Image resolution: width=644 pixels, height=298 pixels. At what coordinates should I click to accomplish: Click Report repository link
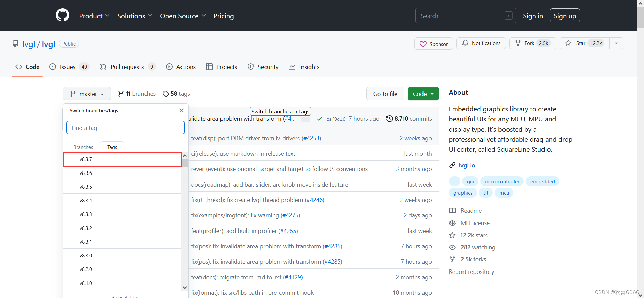point(472,272)
